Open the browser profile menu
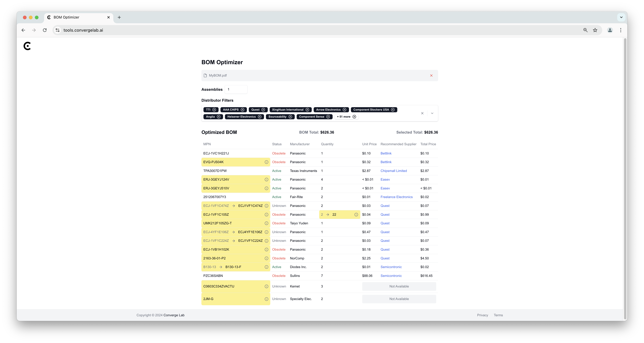The height and width of the screenshot is (343, 644). pos(610,30)
